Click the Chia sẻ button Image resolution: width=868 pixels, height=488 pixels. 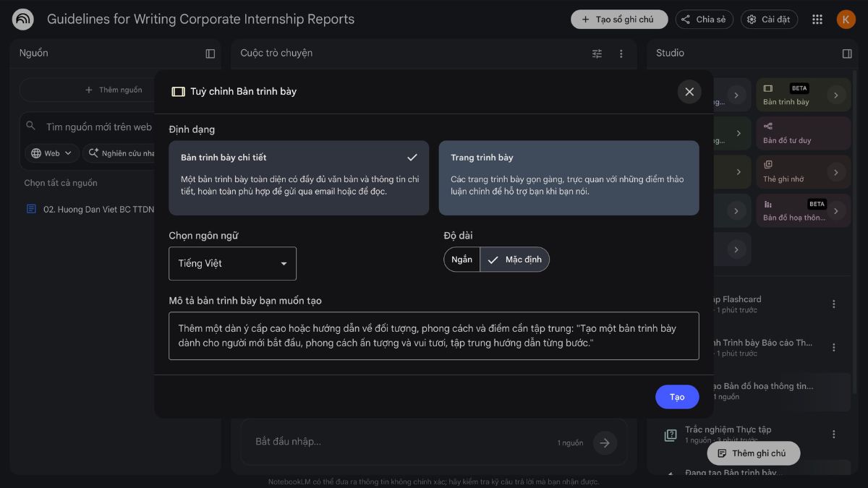pyautogui.click(x=704, y=20)
